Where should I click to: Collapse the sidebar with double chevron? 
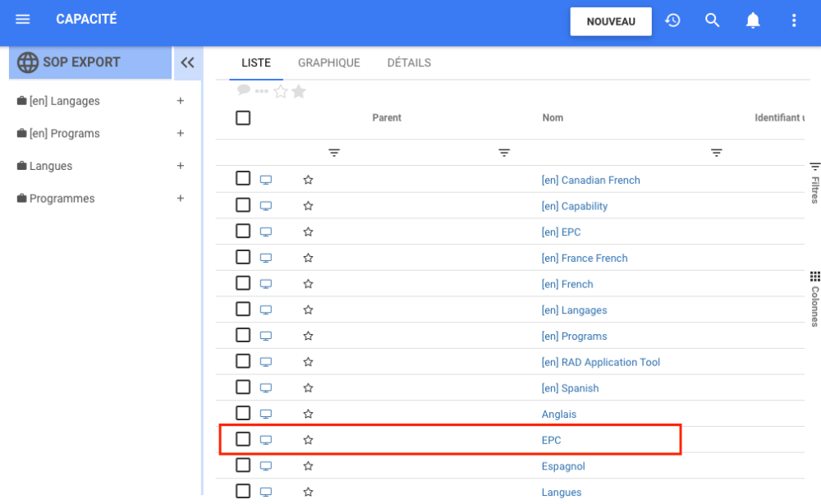click(188, 62)
